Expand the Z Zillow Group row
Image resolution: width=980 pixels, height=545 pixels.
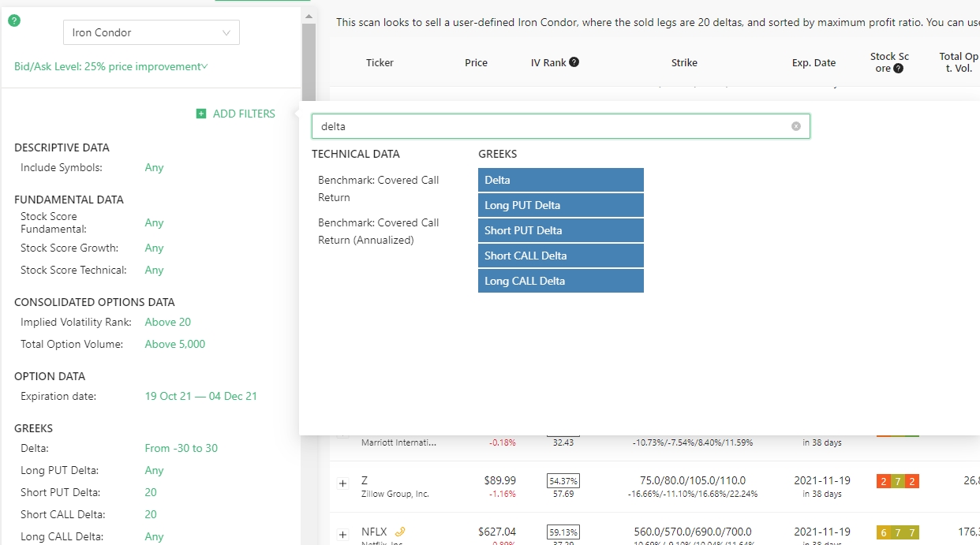coord(342,483)
